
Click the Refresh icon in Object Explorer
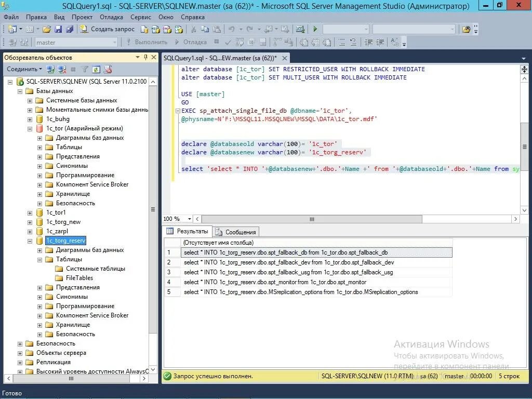coord(96,70)
